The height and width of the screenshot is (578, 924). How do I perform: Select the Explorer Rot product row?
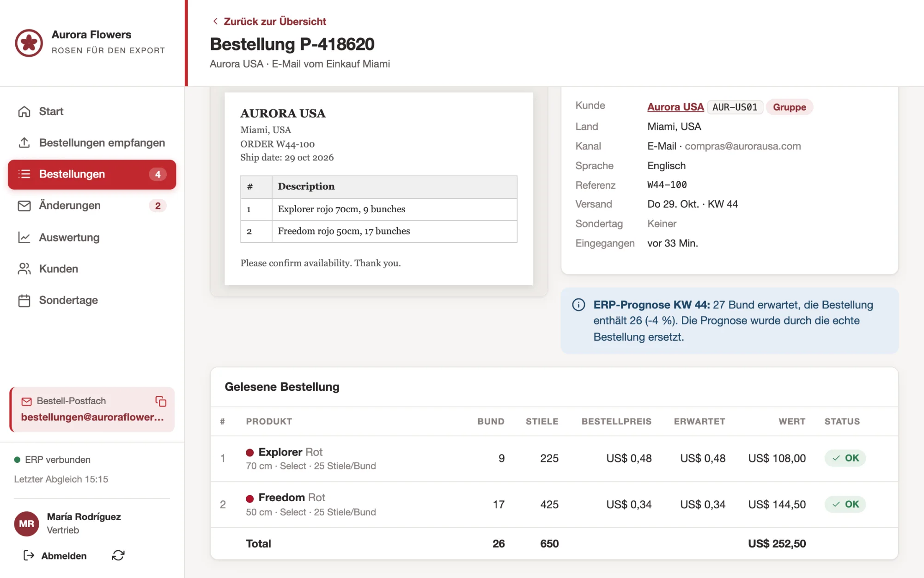click(x=554, y=459)
